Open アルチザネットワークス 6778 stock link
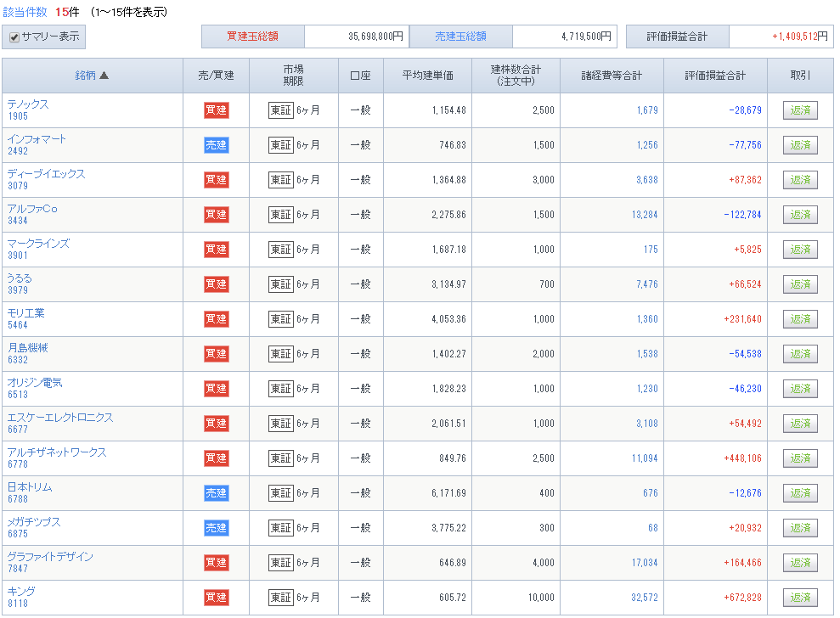The height and width of the screenshot is (618, 840). click(x=57, y=458)
